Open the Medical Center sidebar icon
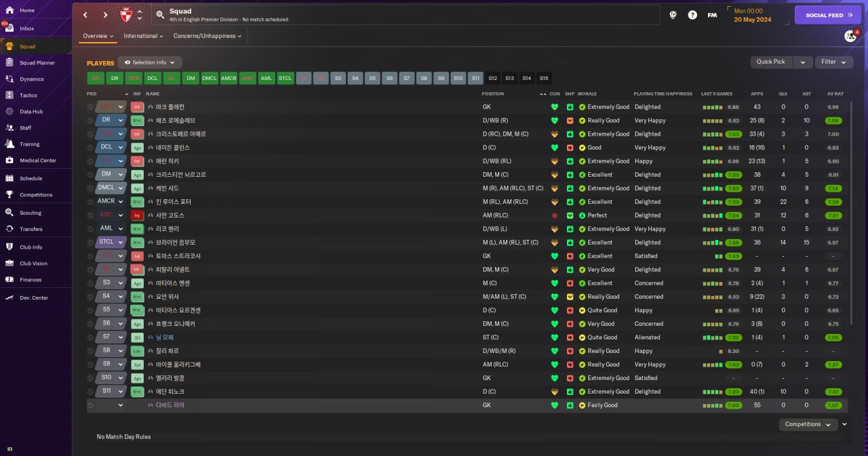 9,160
